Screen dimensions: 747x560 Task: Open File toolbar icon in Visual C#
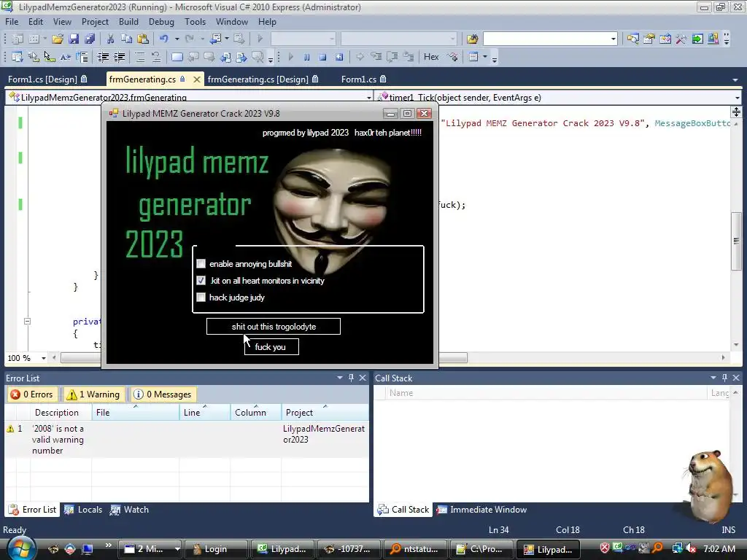(x=58, y=39)
